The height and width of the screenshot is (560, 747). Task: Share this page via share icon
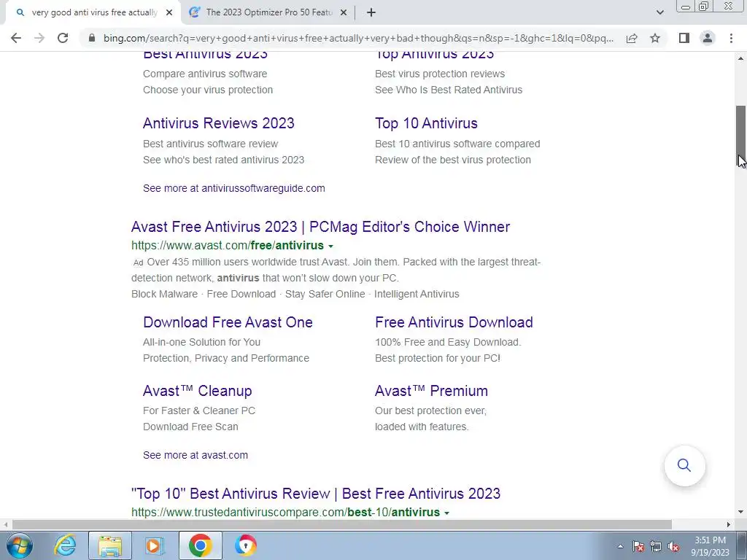point(632,38)
